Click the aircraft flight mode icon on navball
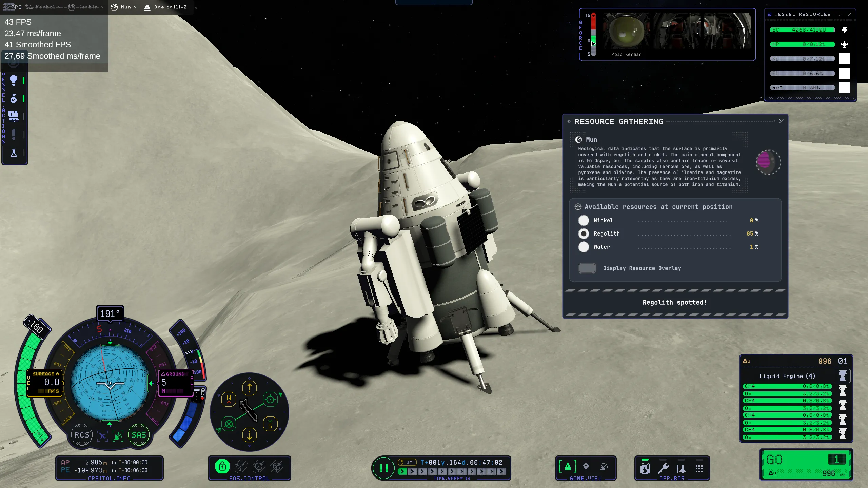This screenshot has width=868, height=488. click(x=102, y=436)
